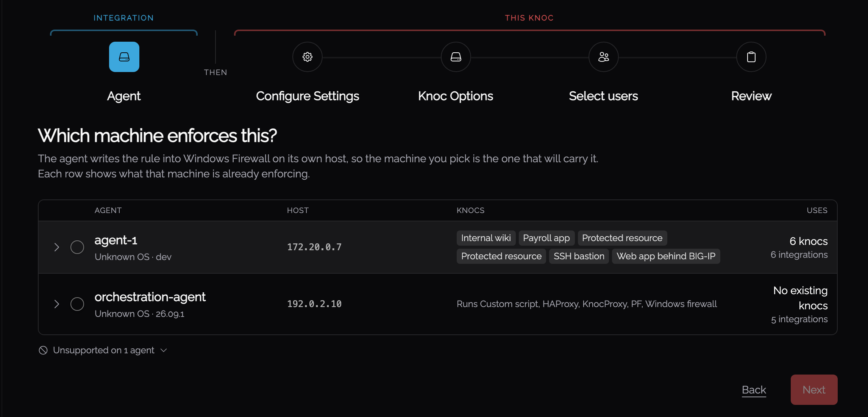
Task: Expand the agent-1 row chevron
Action: click(x=57, y=247)
